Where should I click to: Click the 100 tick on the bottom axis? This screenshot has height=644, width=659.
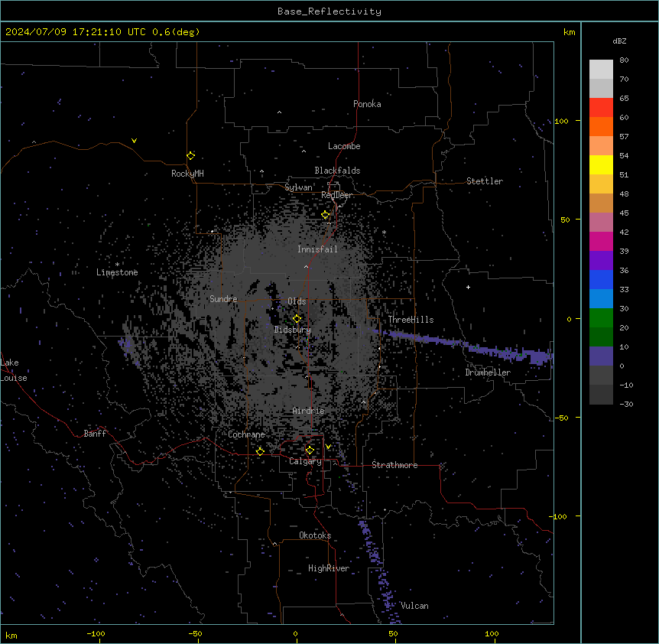click(492, 633)
